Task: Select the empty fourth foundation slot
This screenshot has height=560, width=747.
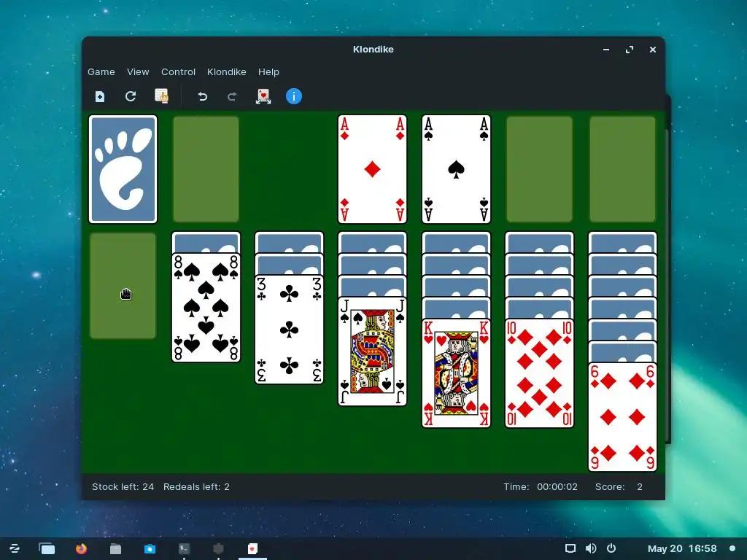Action: [x=623, y=169]
